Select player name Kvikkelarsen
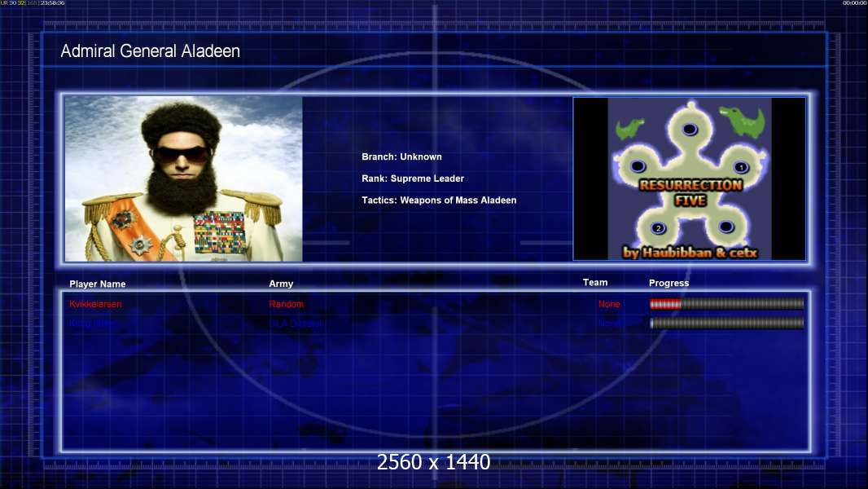 (x=95, y=304)
